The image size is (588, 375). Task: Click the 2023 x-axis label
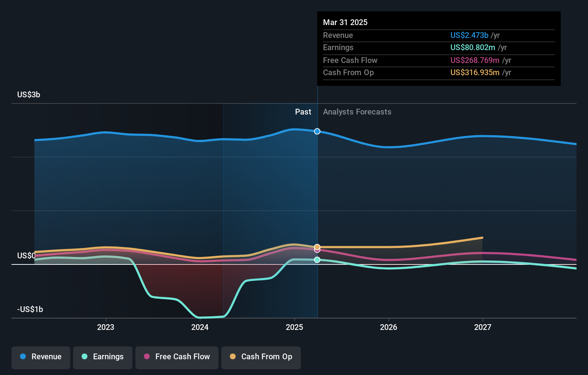[x=106, y=327]
